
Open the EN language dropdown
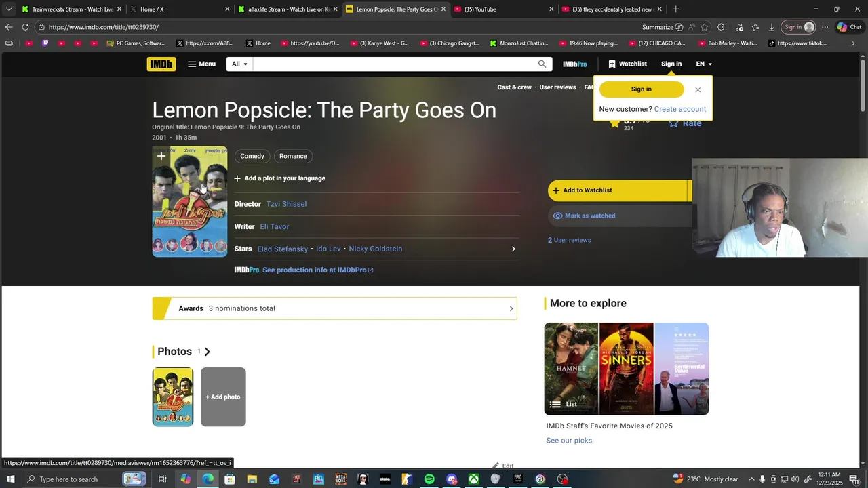coord(704,64)
